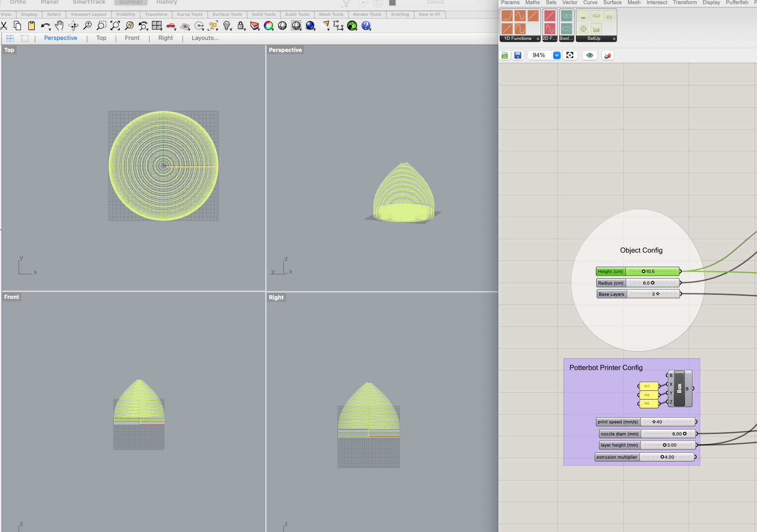Open the Layouts... option

(205, 38)
